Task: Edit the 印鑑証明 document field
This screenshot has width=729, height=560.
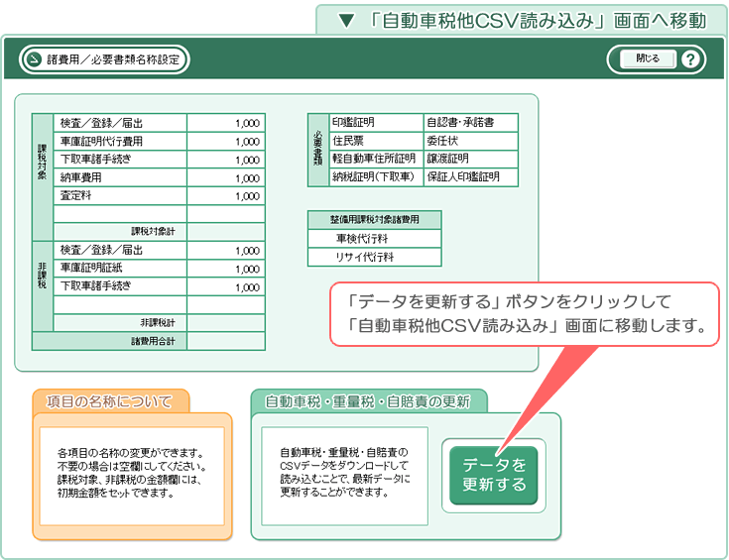Action: (376, 123)
